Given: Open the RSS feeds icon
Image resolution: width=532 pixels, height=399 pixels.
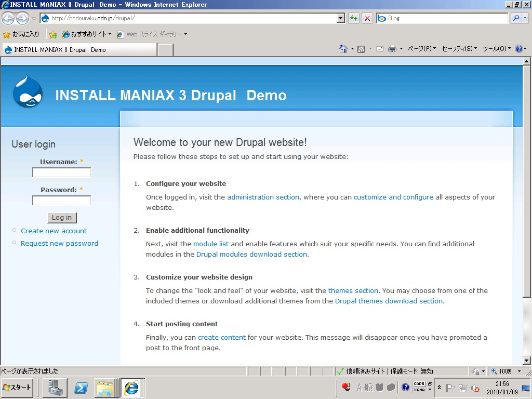Looking at the screenshot, I should pyautogui.click(x=361, y=48).
